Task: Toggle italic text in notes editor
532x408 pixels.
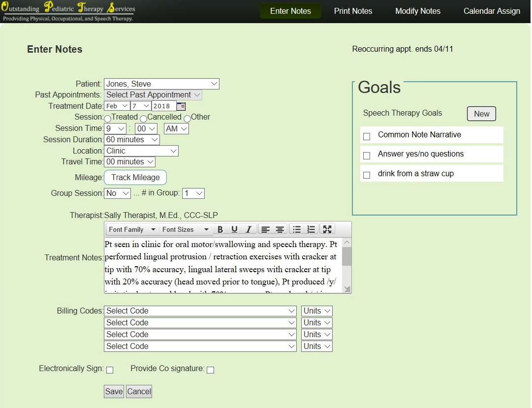Action: pos(249,229)
